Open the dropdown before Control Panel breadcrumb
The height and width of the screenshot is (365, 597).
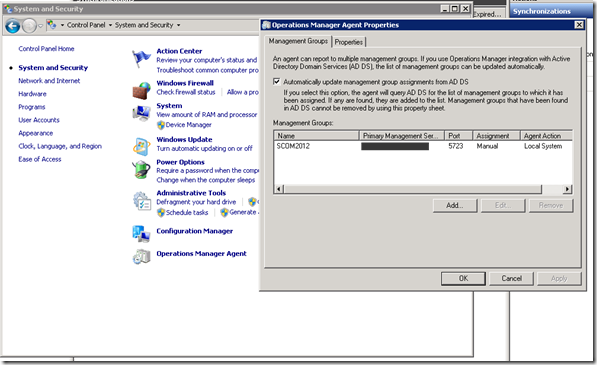tap(62, 25)
